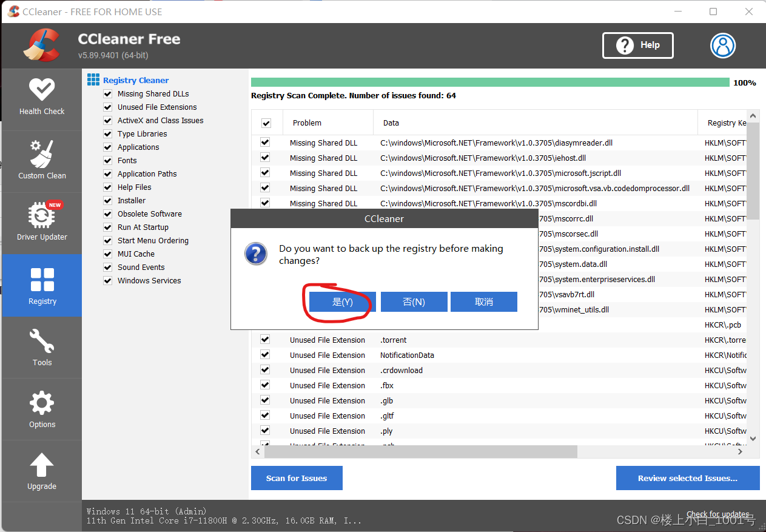Open Custom Clean section
766x532 pixels.
point(42,161)
